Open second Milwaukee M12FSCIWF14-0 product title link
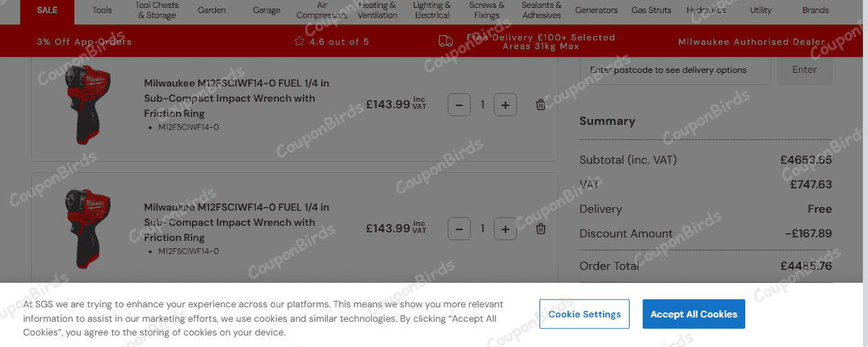The height and width of the screenshot is (347, 868). point(236,222)
